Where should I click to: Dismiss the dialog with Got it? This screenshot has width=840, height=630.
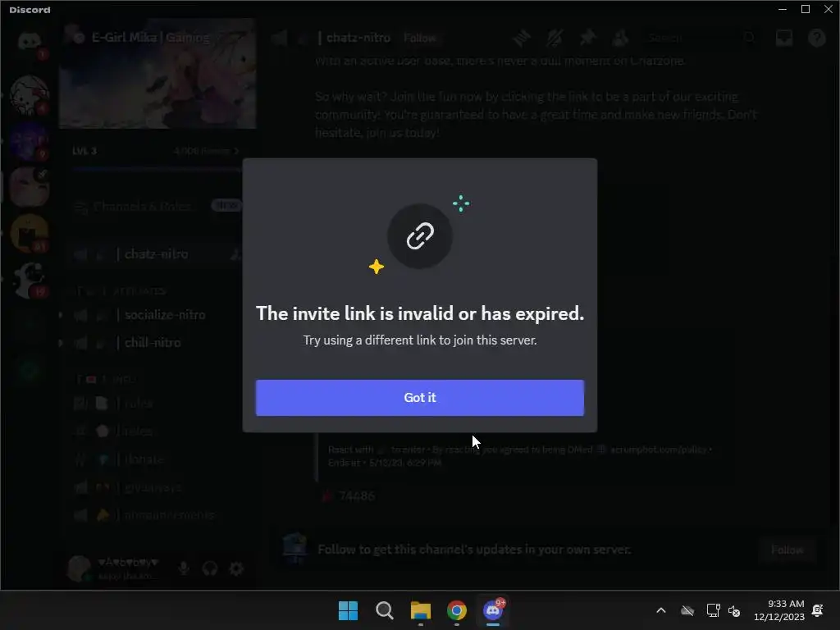[x=419, y=398]
